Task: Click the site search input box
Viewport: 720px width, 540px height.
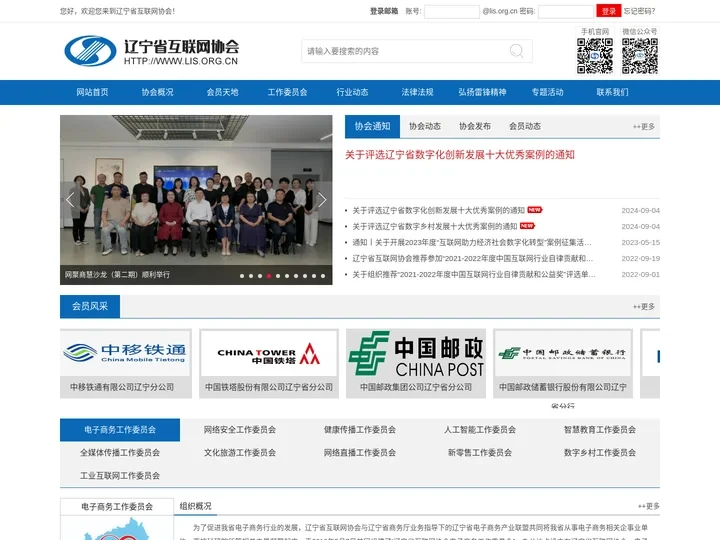Action: (x=417, y=51)
